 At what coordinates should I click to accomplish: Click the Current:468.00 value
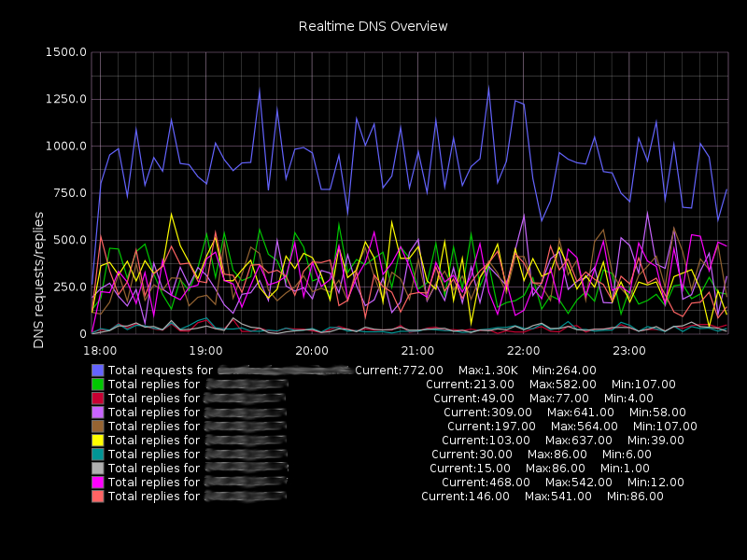click(486, 482)
